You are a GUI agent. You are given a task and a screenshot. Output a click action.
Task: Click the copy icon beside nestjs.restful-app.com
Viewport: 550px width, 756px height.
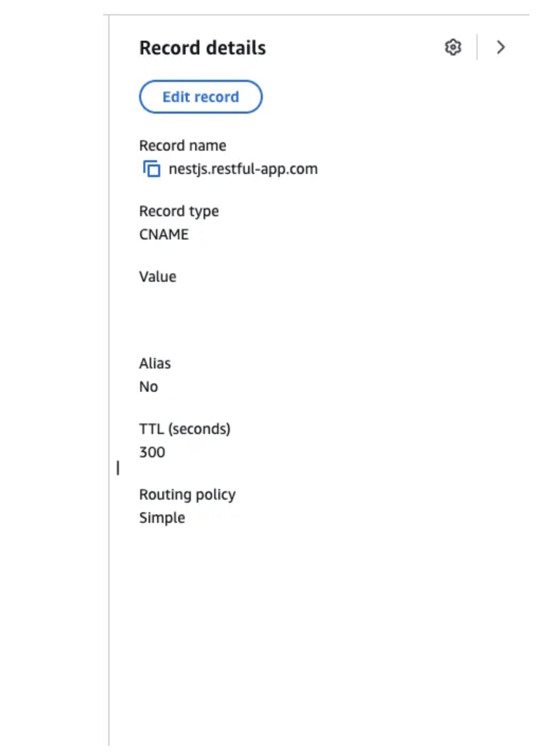pos(151,169)
